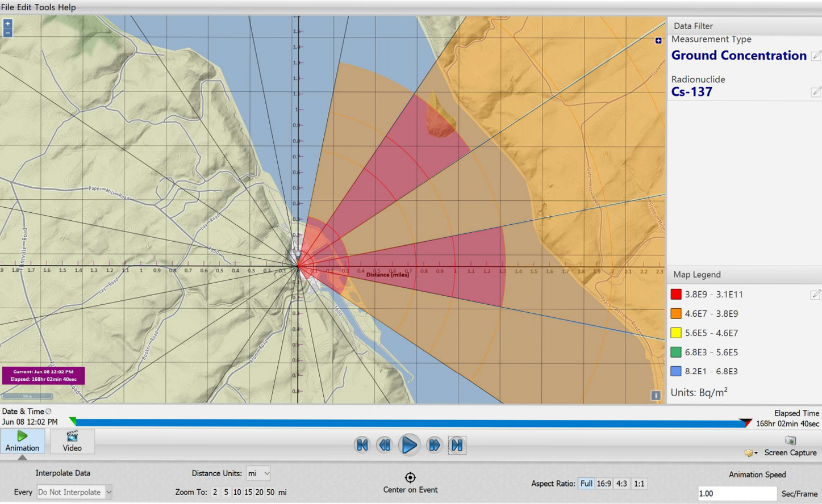
Task: Open the Tools menu
Action: [x=45, y=7]
